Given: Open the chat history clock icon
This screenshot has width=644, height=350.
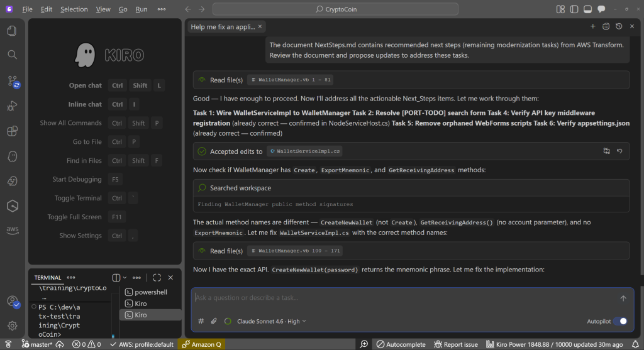Looking at the screenshot, I should (x=619, y=26).
